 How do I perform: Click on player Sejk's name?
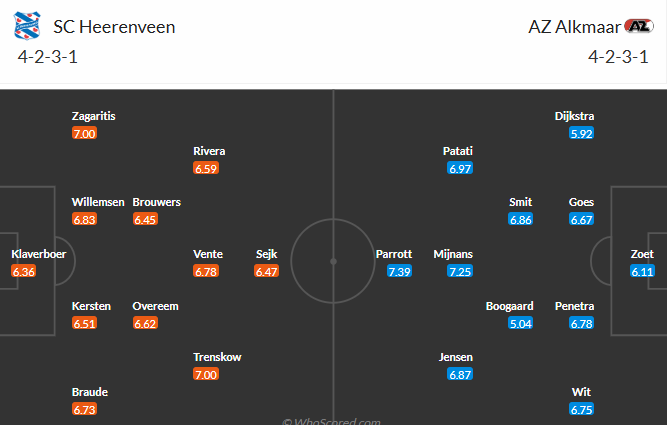(266, 254)
